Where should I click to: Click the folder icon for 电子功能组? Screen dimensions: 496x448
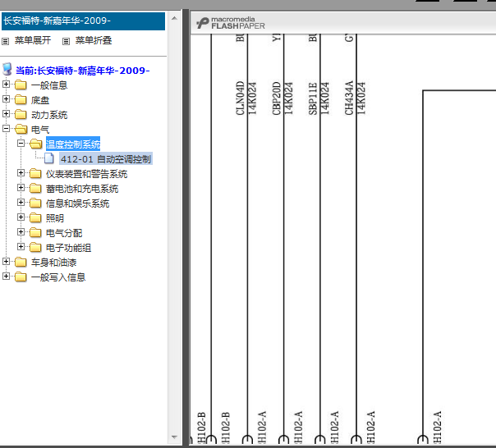[x=35, y=247]
